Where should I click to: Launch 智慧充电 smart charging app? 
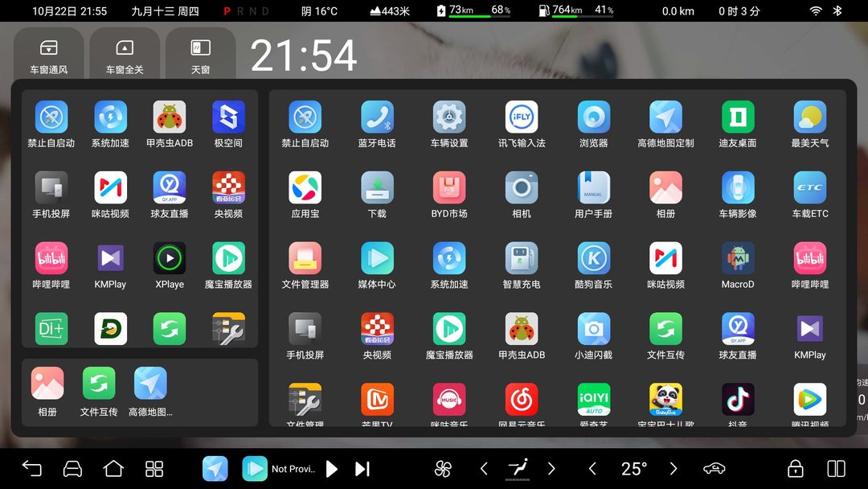click(522, 259)
